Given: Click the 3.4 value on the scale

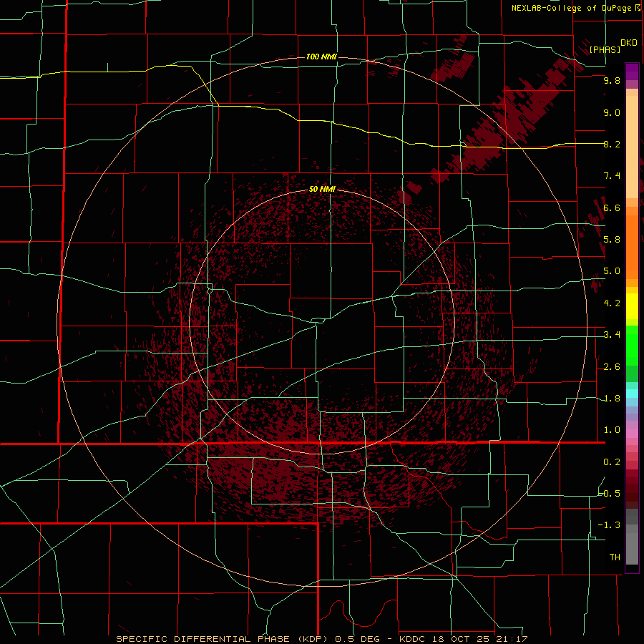Looking at the screenshot, I should click(x=612, y=335).
